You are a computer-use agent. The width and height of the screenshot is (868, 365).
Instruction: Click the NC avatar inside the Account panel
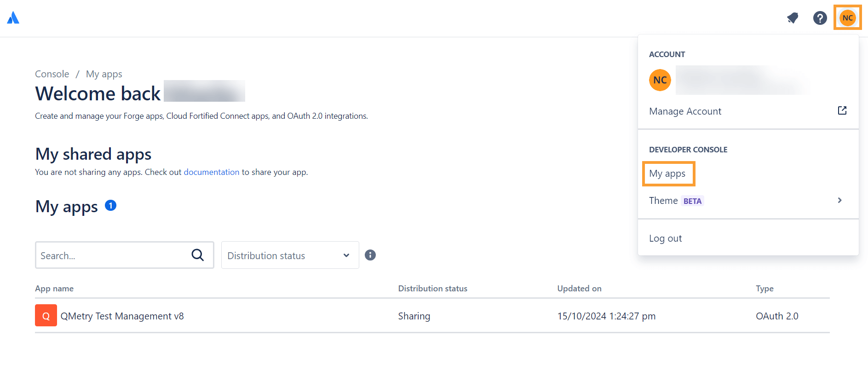(x=660, y=80)
